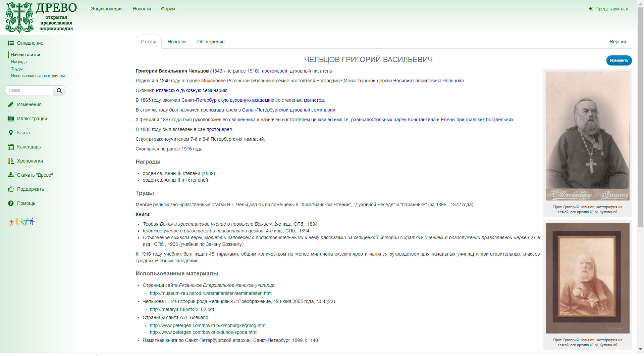Open museum-reu.narod.ru seminaristen link
The image size is (644, 356).
tap(211, 293)
